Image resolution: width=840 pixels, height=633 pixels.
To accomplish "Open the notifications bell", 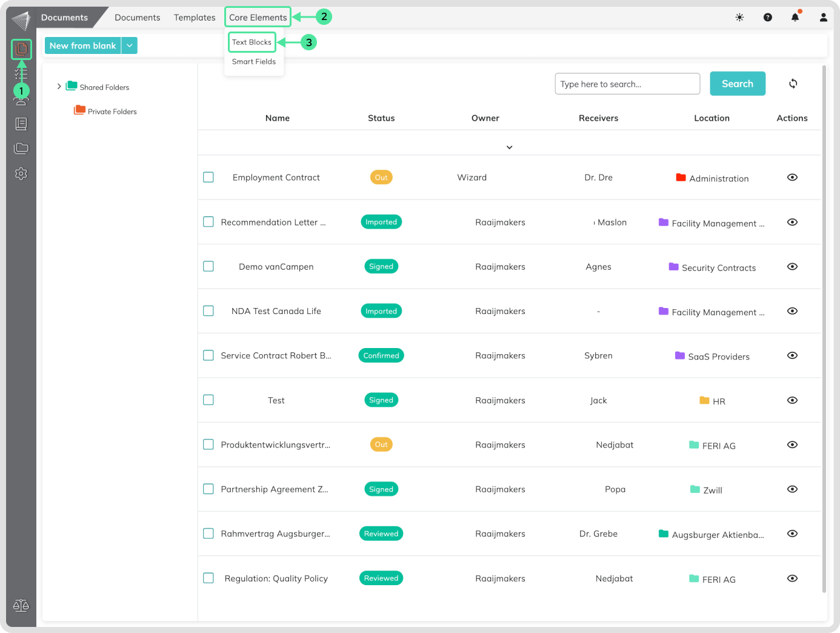I will point(795,18).
